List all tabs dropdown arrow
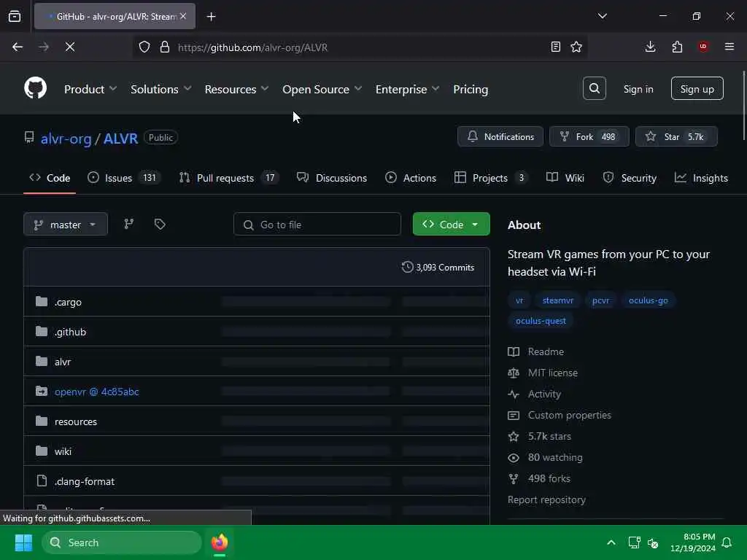Viewport: 747px width, 560px height. pos(602,16)
